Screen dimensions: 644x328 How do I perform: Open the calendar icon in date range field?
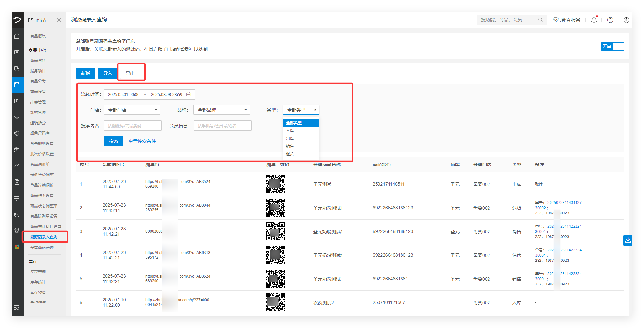coord(189,94)
